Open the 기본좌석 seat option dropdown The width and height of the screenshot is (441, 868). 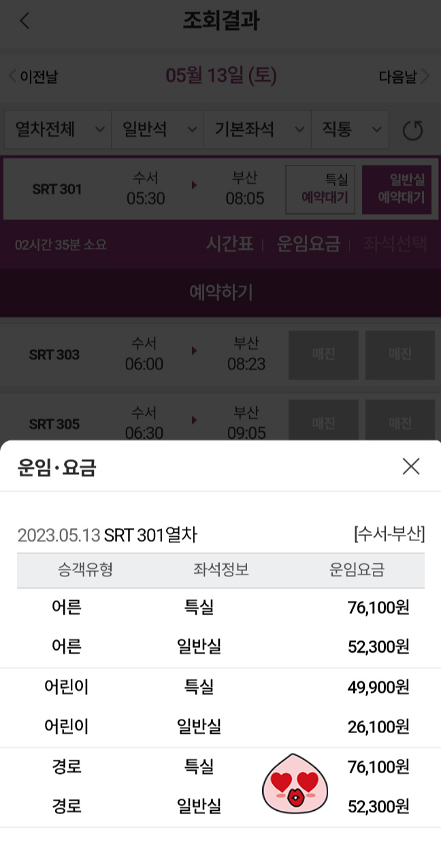258,129
